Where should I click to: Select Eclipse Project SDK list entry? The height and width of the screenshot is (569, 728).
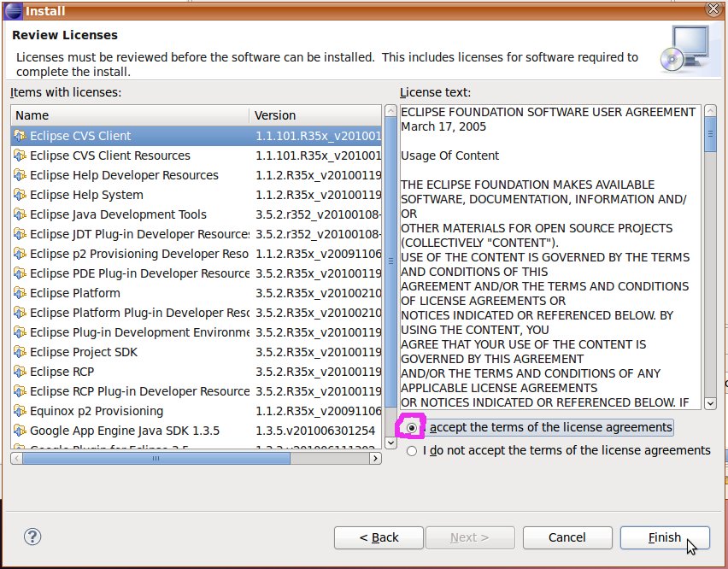tap(84, 352)
